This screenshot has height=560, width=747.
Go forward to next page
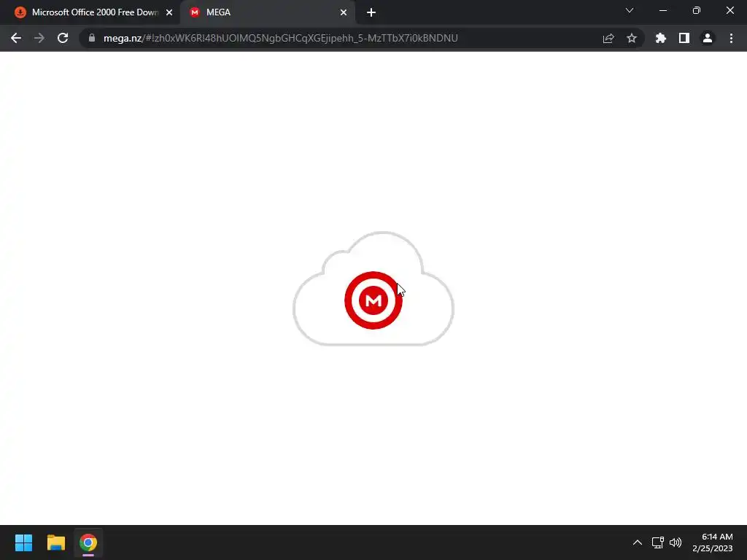(x=39, y=38)
